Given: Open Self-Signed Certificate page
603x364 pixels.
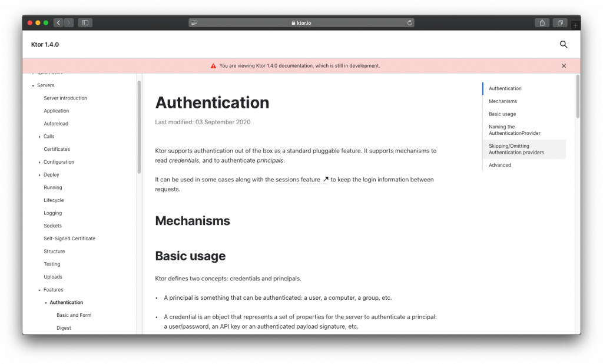Looking at the screenshot, I should point(69,239).
